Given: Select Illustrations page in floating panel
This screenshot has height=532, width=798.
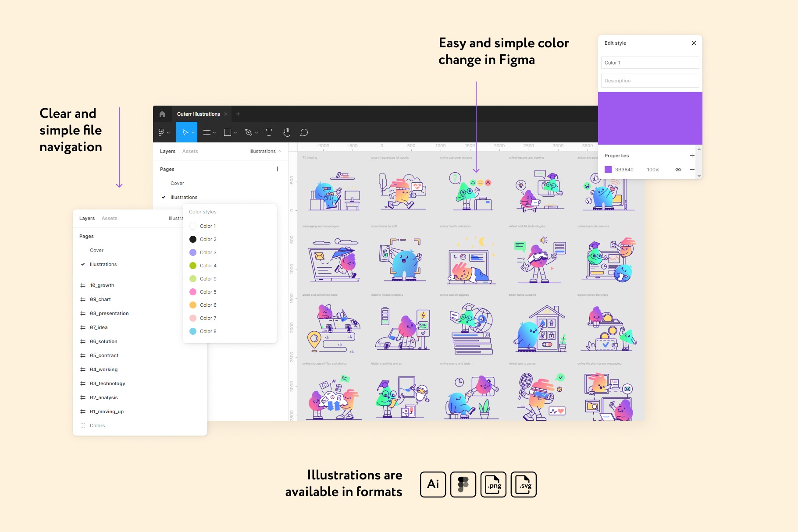Looking at the screenshot, I should pos(103,264).
